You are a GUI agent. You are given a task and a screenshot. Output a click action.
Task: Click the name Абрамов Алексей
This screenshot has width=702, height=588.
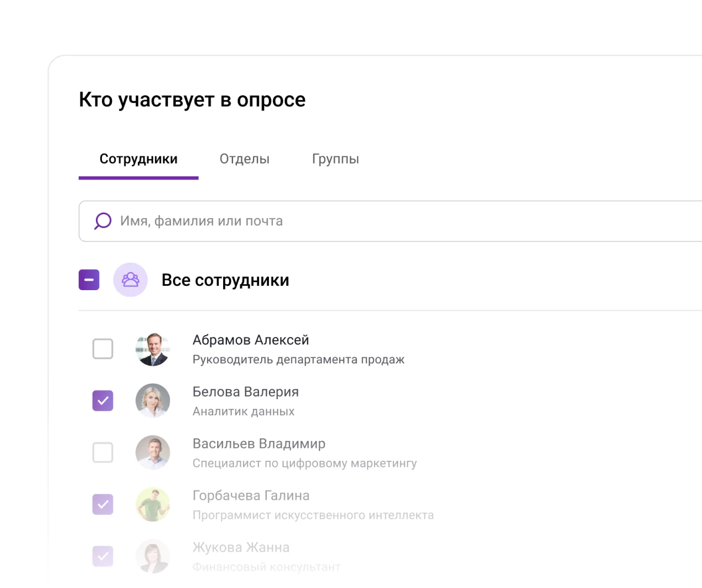(251, 340)
